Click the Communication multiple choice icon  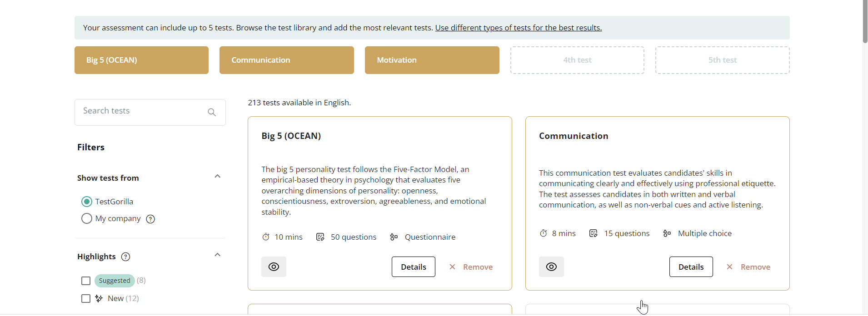point(667,233)
